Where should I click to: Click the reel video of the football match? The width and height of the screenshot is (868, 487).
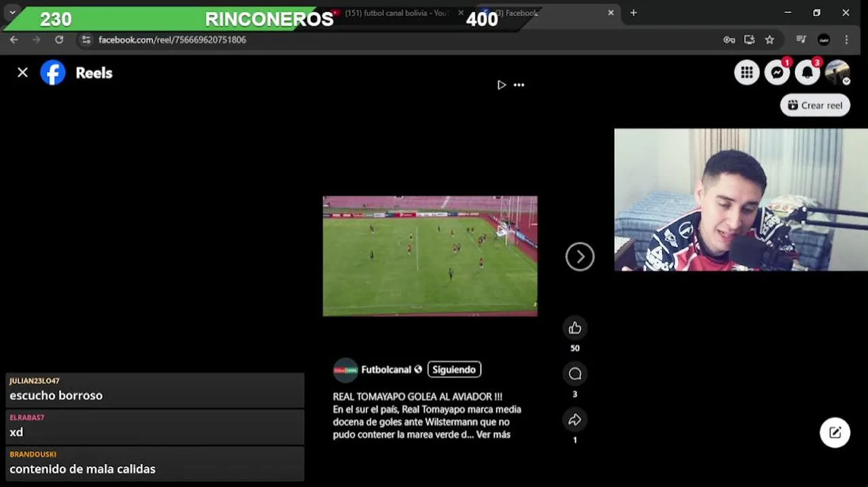pos(430,256)
